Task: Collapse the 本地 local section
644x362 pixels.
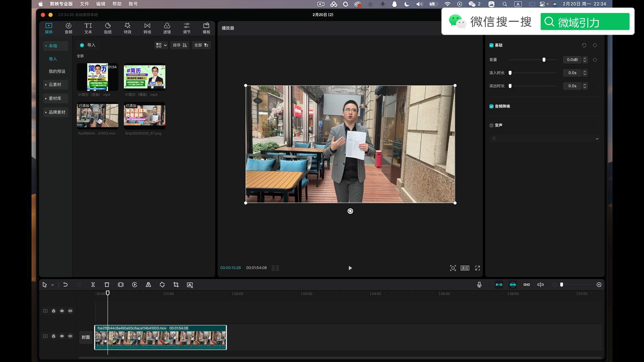Action: pos(55,46)
